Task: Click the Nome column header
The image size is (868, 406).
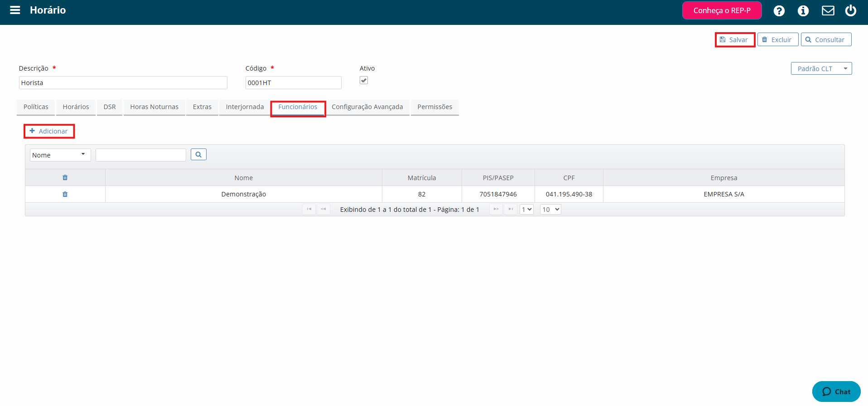Action: tap(244, 178)
